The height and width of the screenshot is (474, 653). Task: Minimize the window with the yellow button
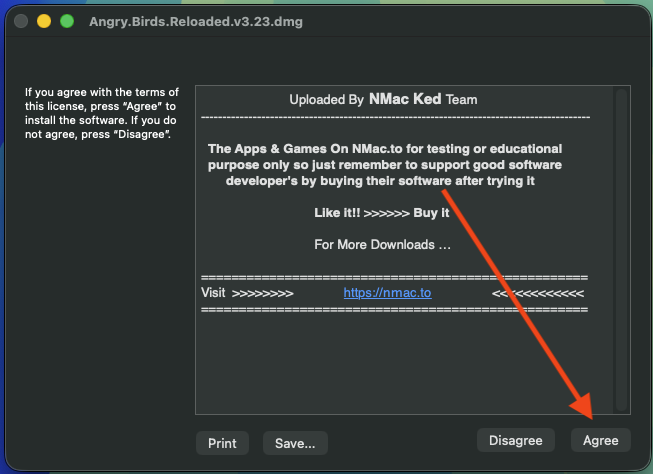[x=44, y=21]
